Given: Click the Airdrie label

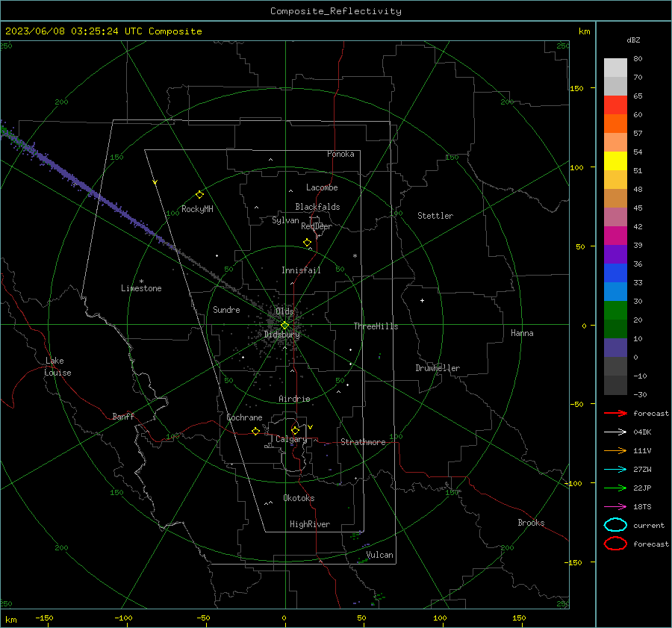Looking at the screenshot, I should click(x=294, y=399).
